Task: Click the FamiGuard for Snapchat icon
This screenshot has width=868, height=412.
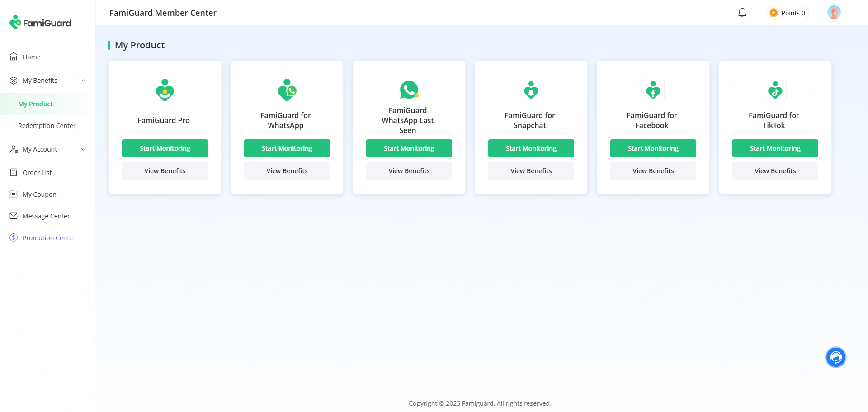Action: (x=531, y=90)
